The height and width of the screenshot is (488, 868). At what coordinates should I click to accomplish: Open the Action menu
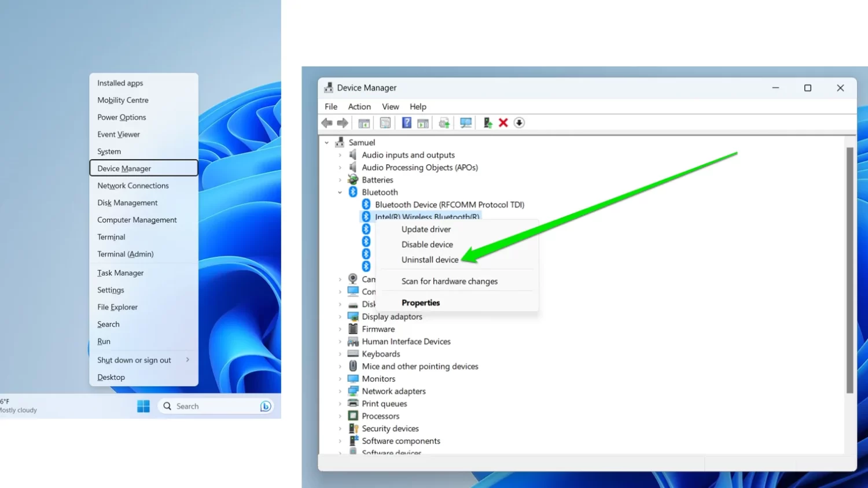tap(359, 107)
